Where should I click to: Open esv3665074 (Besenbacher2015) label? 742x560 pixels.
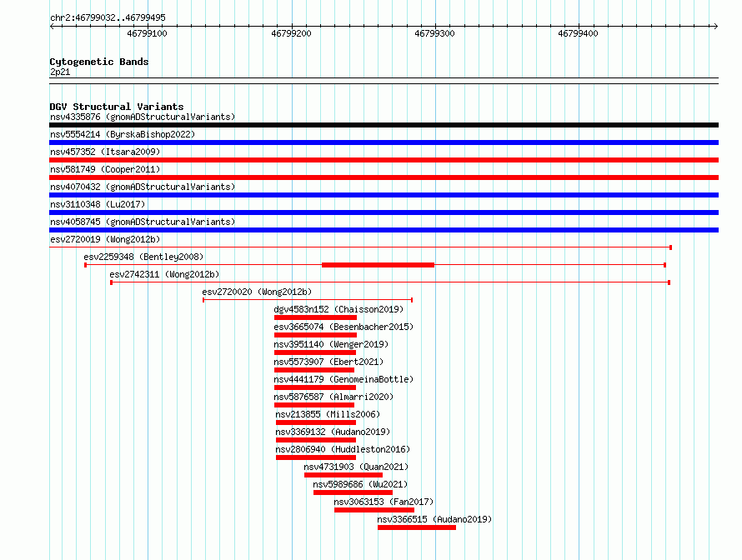[343, 327]
